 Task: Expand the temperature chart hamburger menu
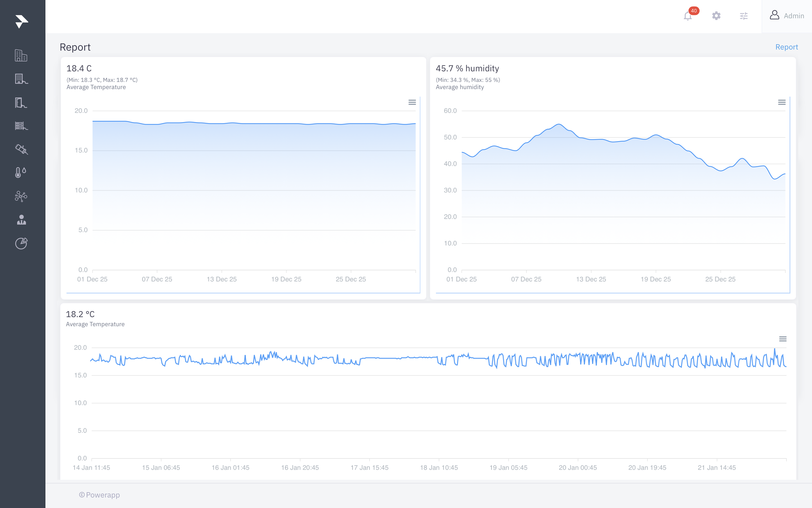point(412,102)
